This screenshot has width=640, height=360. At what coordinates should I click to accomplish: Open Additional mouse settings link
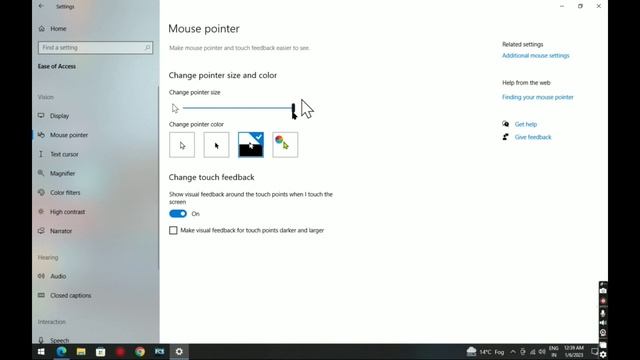536,56
